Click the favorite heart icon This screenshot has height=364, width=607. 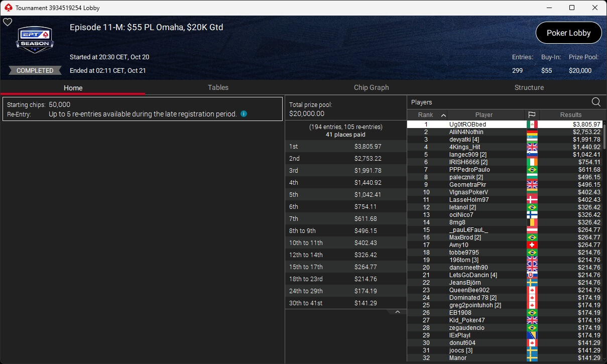tap(8, 22)
